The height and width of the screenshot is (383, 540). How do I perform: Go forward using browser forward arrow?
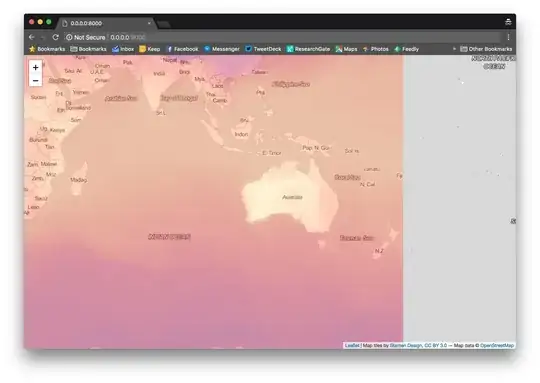coord(43,37)
